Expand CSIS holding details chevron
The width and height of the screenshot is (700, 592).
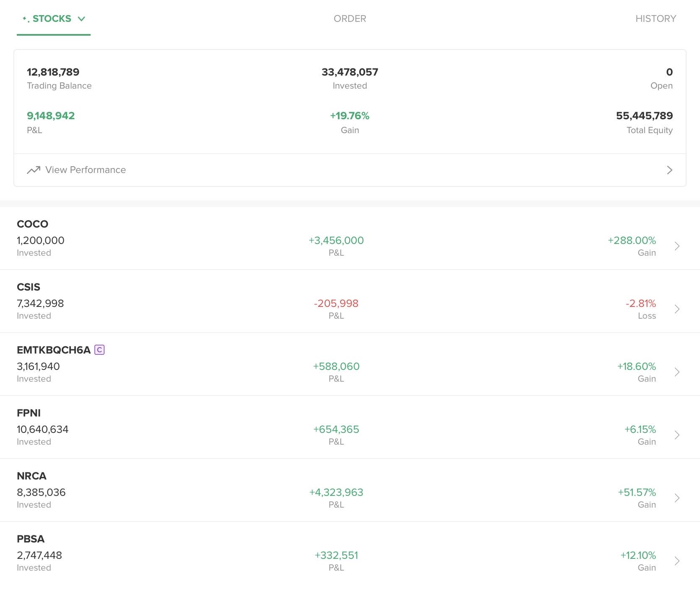[x=676, y=309]
